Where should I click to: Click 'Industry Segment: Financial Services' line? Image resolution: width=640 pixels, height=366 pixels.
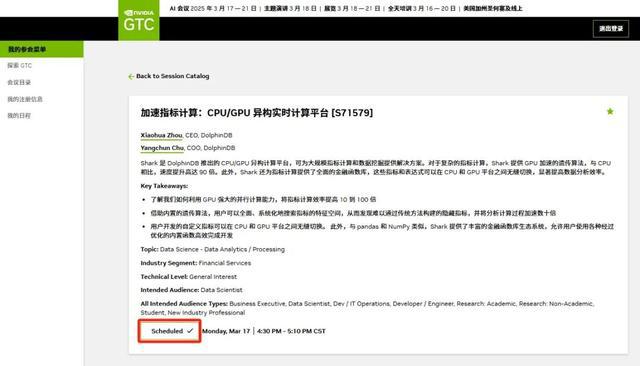point(196,263)
